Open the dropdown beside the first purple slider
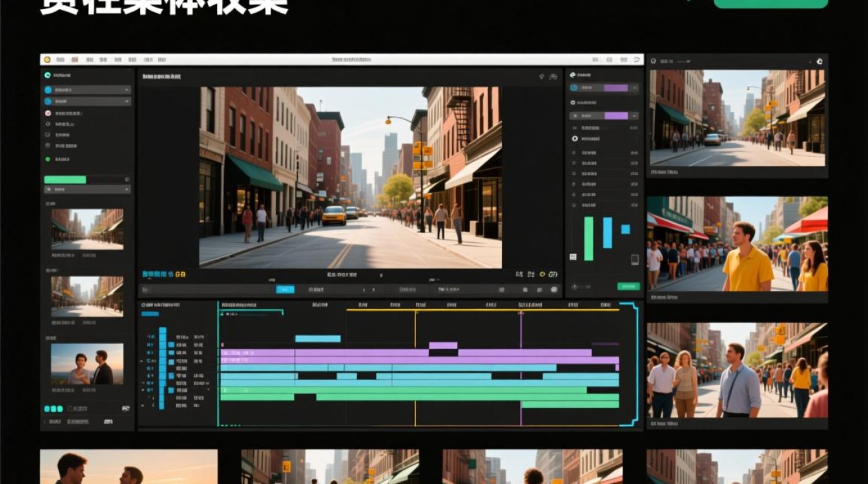Image resolution: width=868 pixels, height=484 pixels. pyautogui.click(x=634, y=88)
